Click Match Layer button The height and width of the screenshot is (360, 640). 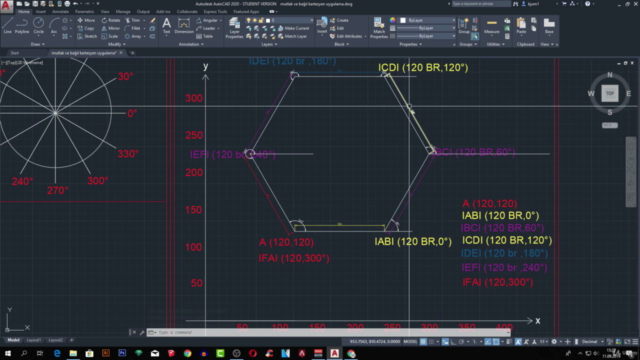click(x=293, y=36)
